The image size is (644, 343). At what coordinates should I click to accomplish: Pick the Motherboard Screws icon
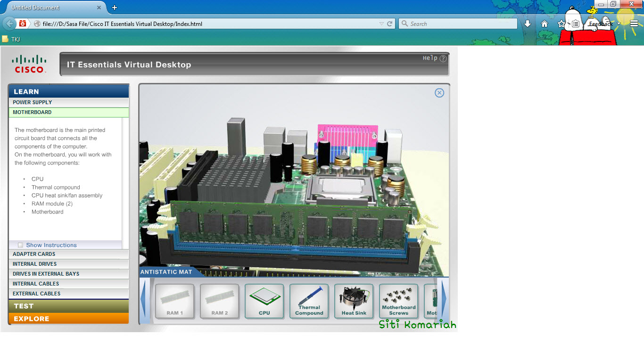coord(398,301)
